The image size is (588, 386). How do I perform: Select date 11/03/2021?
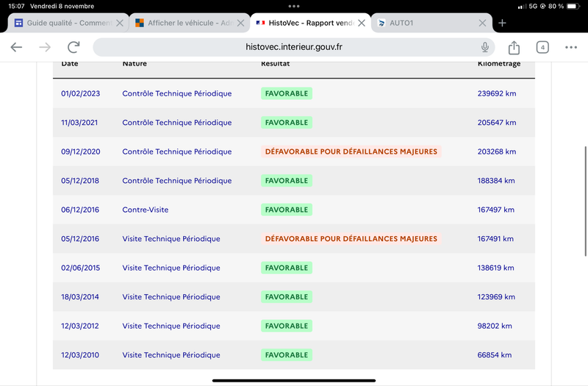(79, 122)
